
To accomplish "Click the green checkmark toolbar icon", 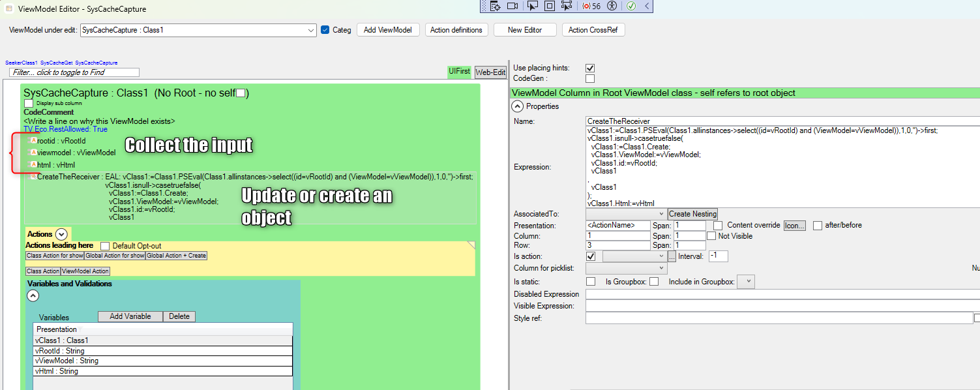I will (631, 6).
